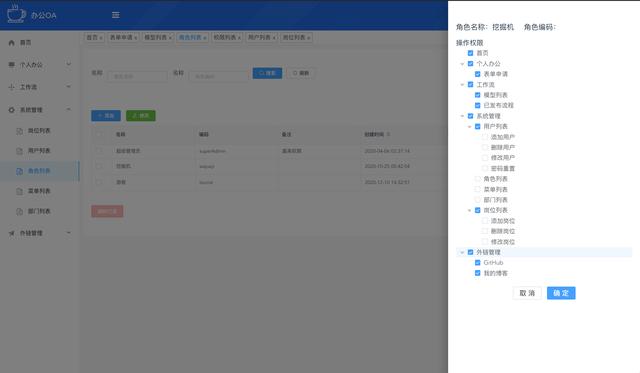Click the document icon beside sidebar 菜单列表
Viewport: 640px width, 373px height.
19,191
